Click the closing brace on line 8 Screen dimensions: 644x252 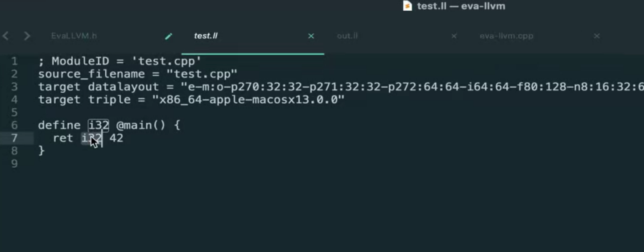41,151
